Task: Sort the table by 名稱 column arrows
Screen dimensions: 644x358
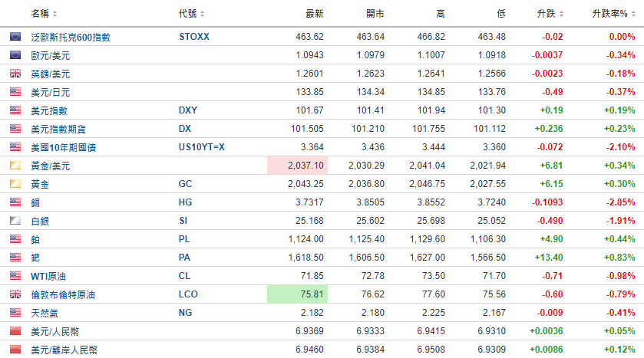Action: coord(54,14)
